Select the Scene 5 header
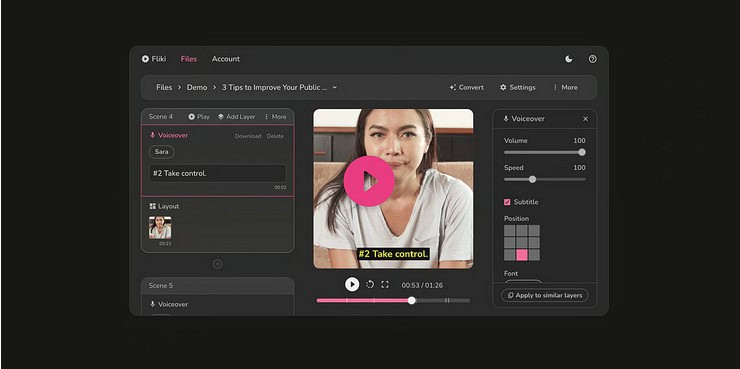Screen dimensions: 740x369 tap(218, 285)
